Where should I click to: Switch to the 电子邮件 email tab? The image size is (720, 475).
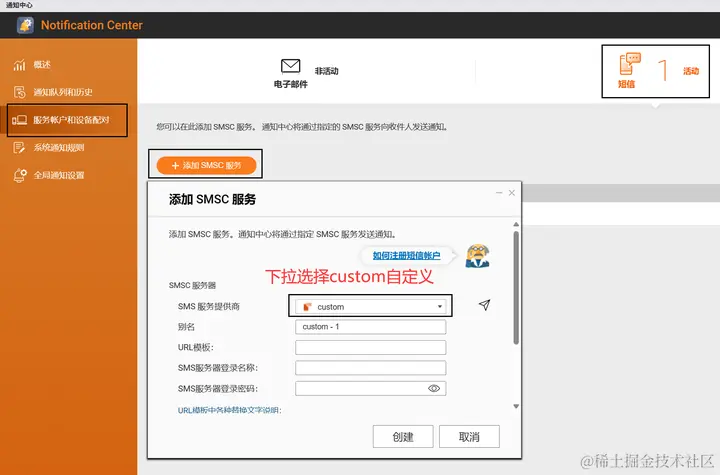(x=306, y=73)
